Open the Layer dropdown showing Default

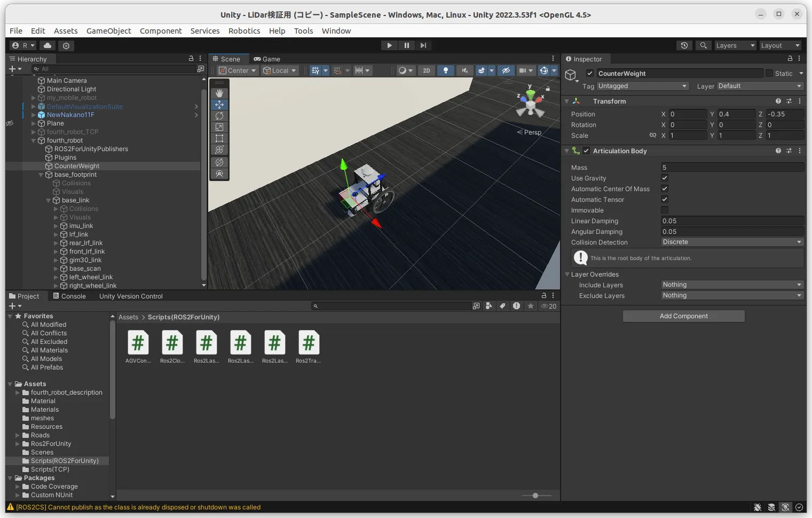tap(760, 86)
